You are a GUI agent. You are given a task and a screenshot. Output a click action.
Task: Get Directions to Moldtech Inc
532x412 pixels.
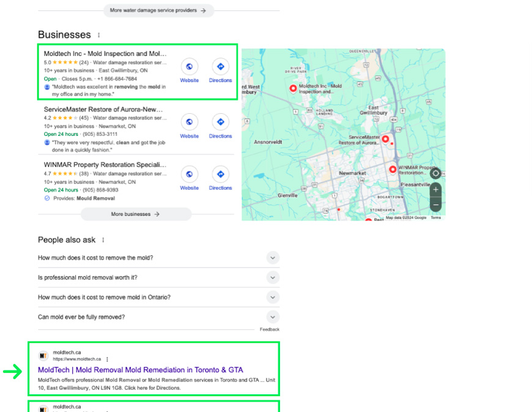coord(220,67)
